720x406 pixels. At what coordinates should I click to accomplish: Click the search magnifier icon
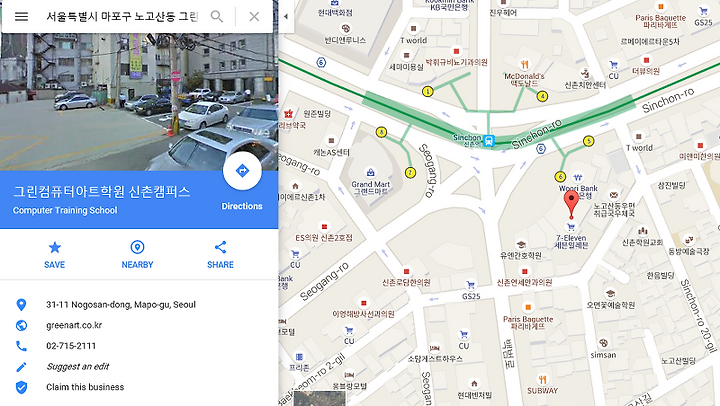pyautogui.click(x=217, y=17)
